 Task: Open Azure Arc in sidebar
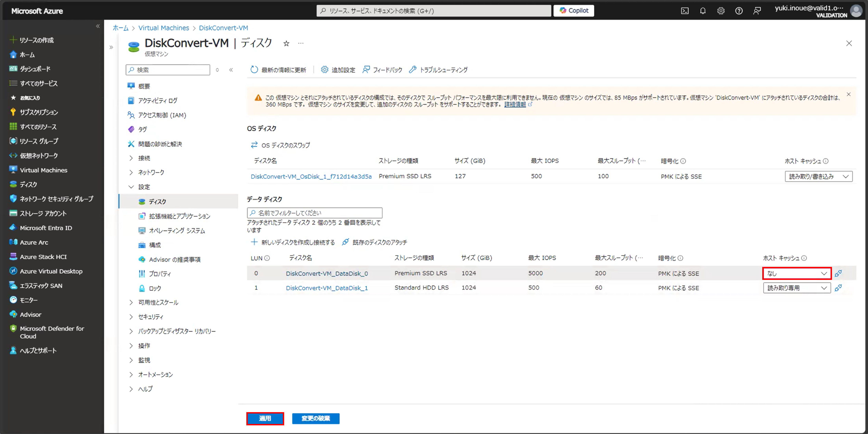[29, 242]
